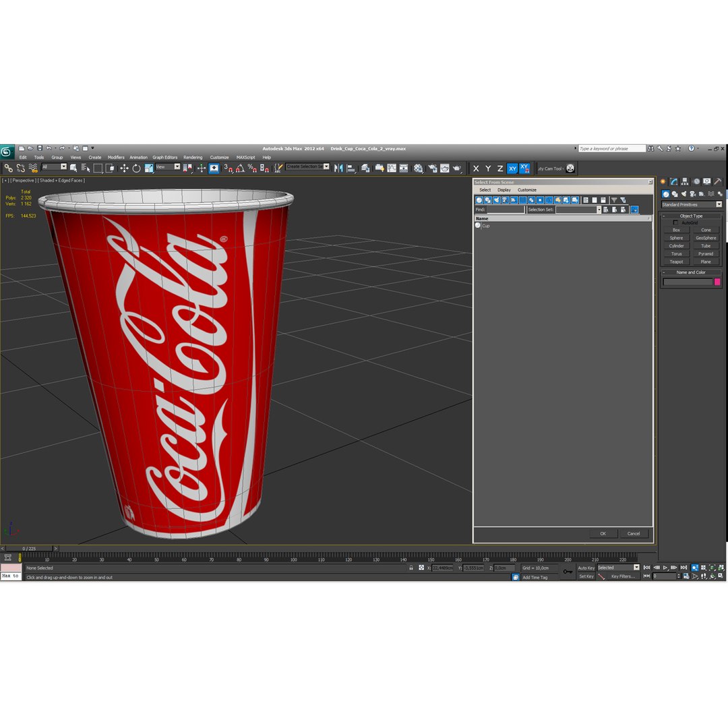Open Key Filters button
This screenshot has width=728, height=728.
[x=623, y=576]
